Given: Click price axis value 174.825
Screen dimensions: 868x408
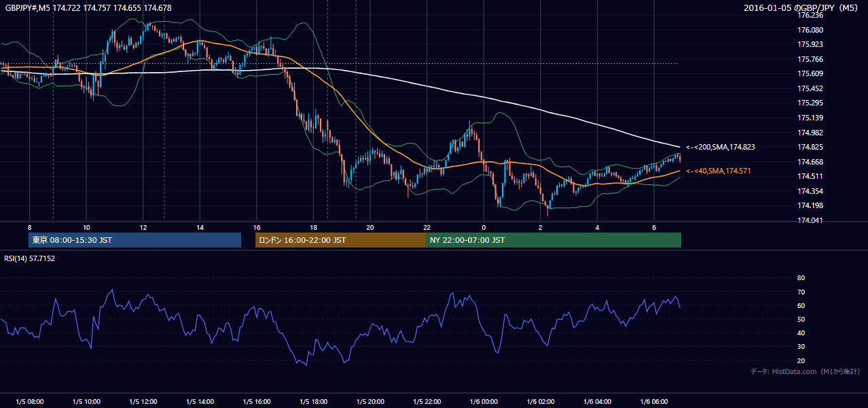Looking at the screenshot, I should tap(810, 147).
